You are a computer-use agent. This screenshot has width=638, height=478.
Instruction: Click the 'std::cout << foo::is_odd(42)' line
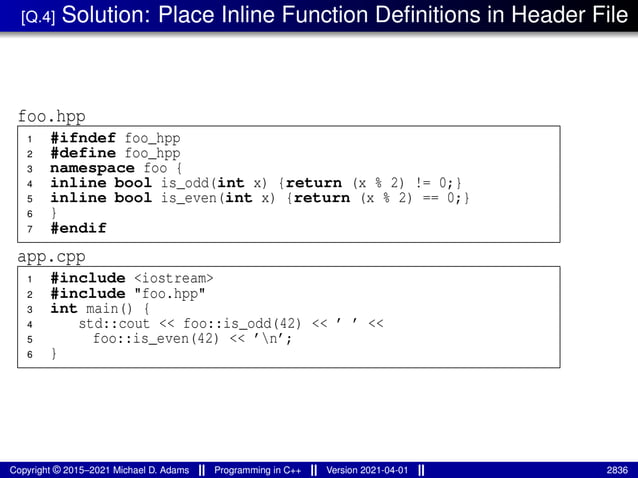(x=231, y=323)
